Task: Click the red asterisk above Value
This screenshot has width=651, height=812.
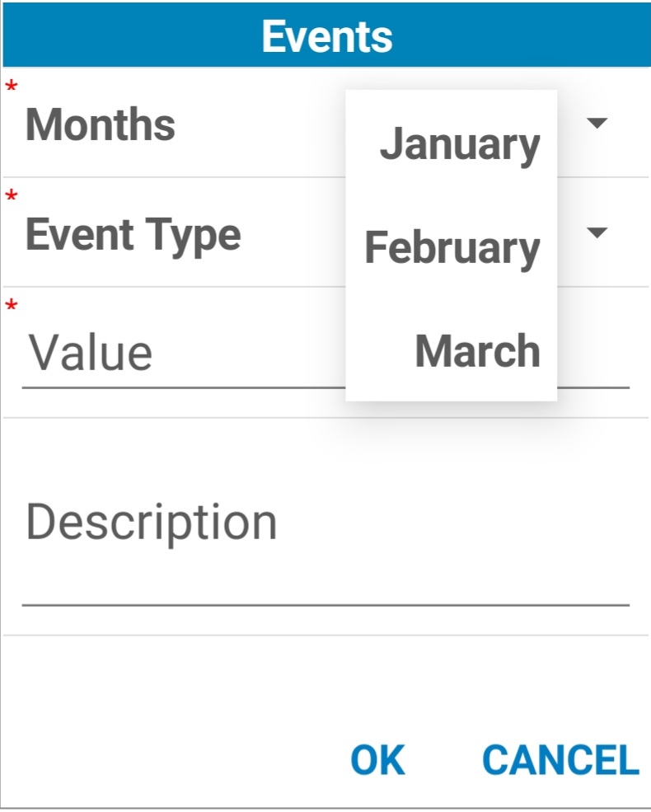Action: (12, 307)
